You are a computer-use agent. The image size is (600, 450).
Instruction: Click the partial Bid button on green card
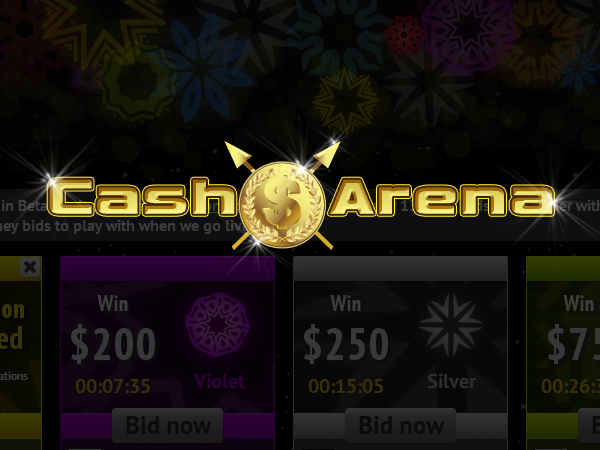coord(589,425)
